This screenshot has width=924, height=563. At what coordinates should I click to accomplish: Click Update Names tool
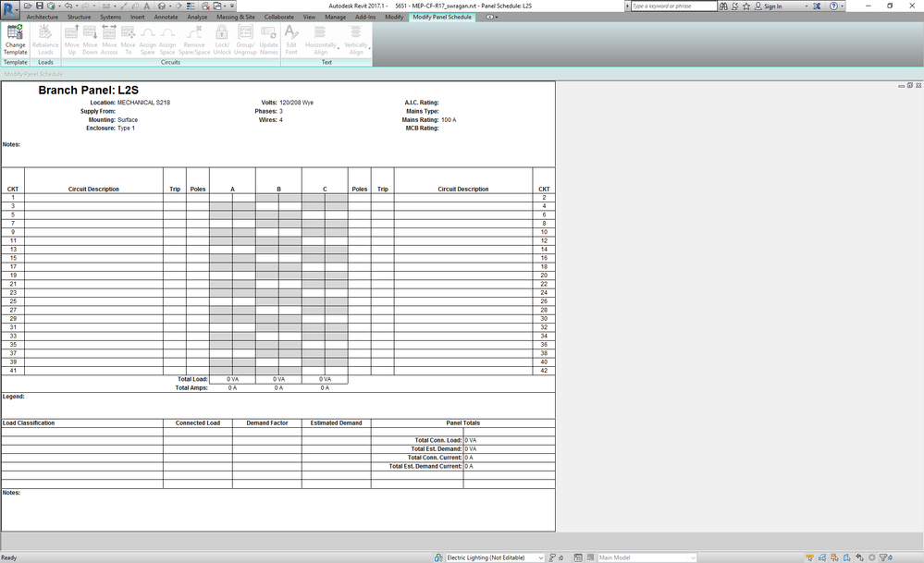tap(269, 40)
